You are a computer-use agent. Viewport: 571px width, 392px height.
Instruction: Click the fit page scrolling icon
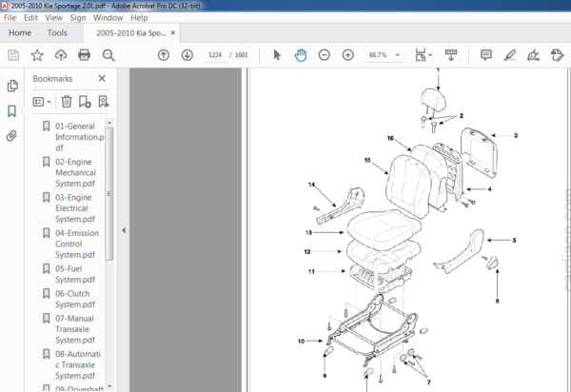point(421,55)
